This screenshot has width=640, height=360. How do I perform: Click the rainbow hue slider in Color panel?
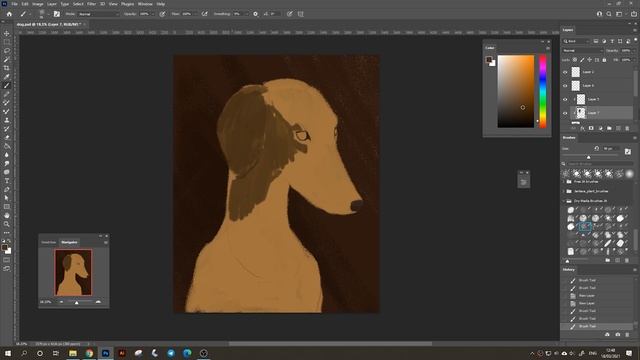point(543,91)
